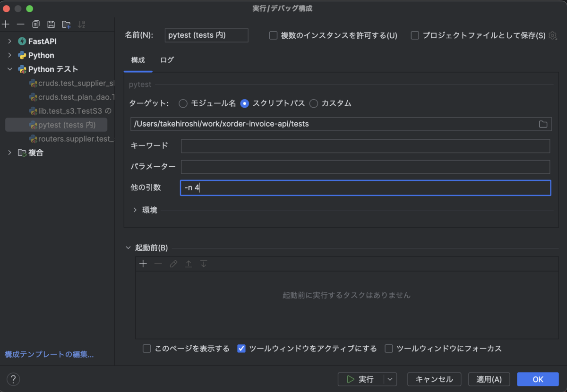The image size is (567, 392).
Task: Save configuration using the disk icon
Action: pos(51,24)
